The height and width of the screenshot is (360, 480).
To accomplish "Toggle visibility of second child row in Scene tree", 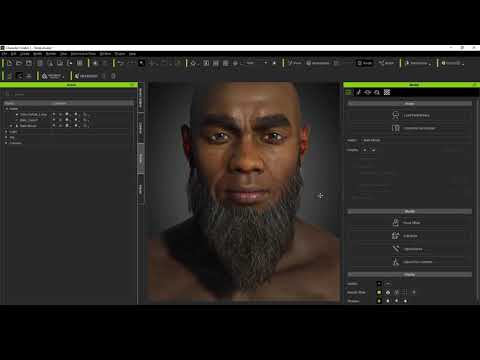I will coord(54,120).
